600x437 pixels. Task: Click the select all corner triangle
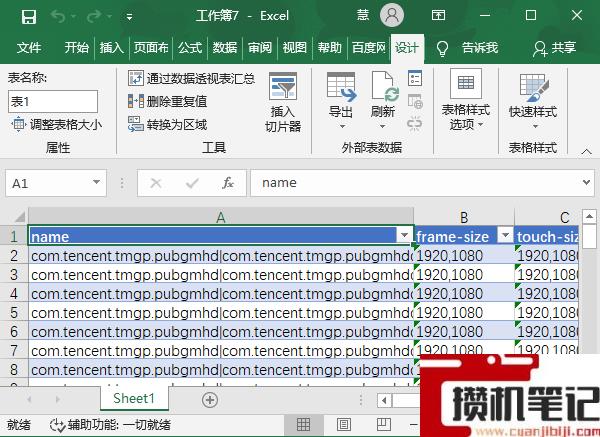(x=19, y=217)
